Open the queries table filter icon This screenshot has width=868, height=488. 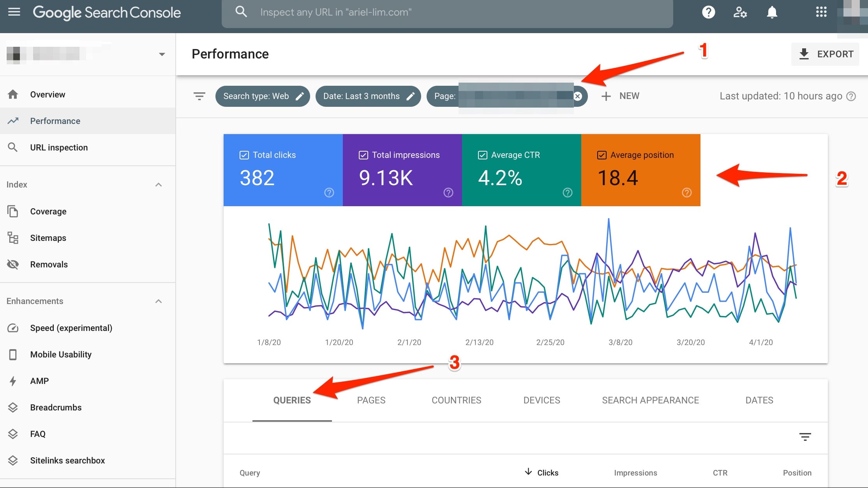805,437
